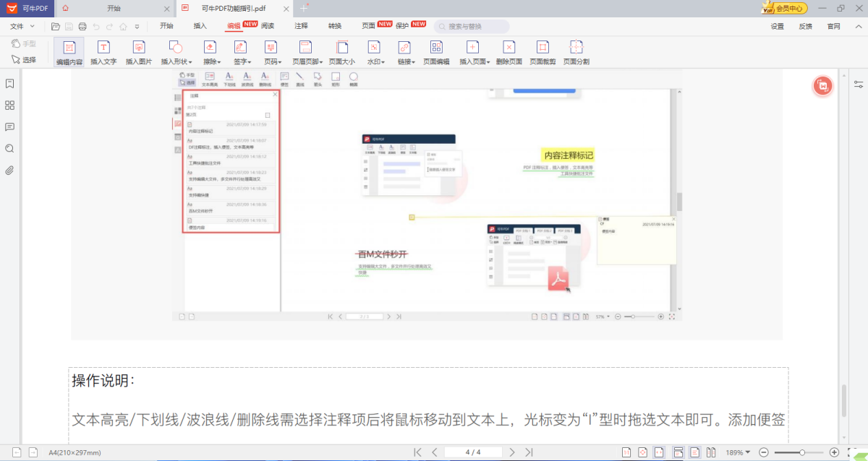Expand the 插入形状 (Insert Shape) dropdown
The width and height of the screenshot is (868, 461).
[176, 53]
